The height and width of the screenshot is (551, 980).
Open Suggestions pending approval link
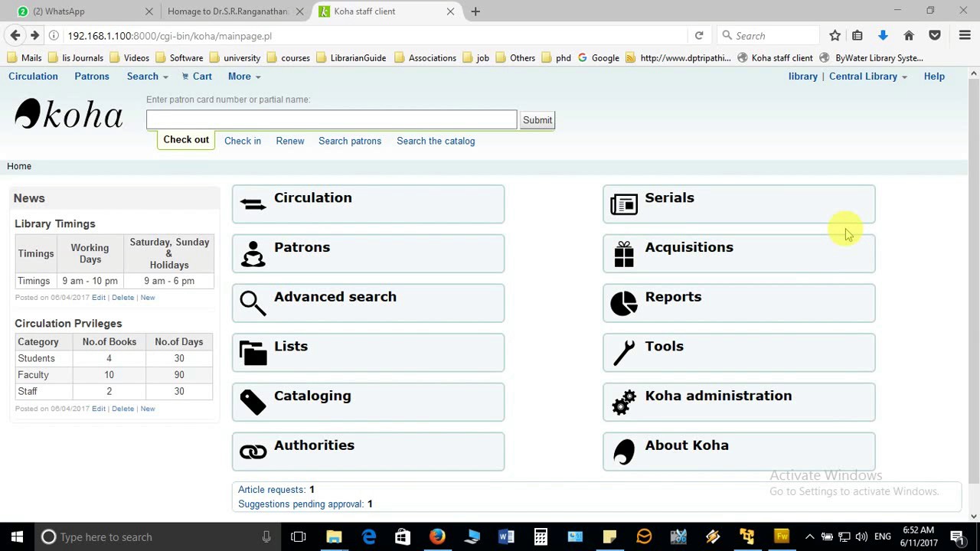[301, 504]
